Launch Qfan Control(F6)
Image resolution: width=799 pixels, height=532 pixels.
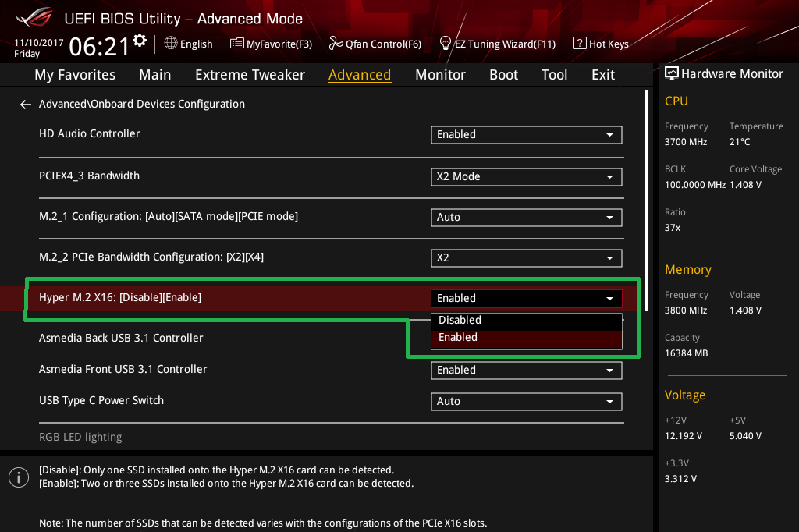375,44
